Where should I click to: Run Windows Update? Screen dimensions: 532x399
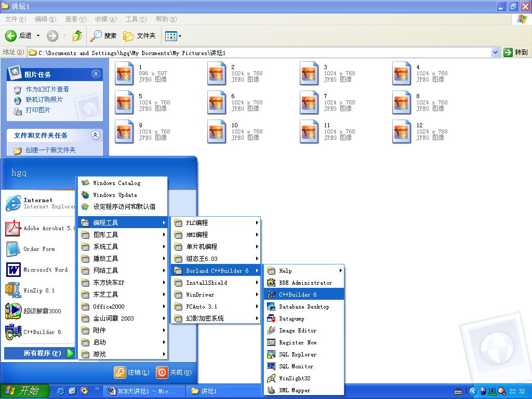(123, 195)
